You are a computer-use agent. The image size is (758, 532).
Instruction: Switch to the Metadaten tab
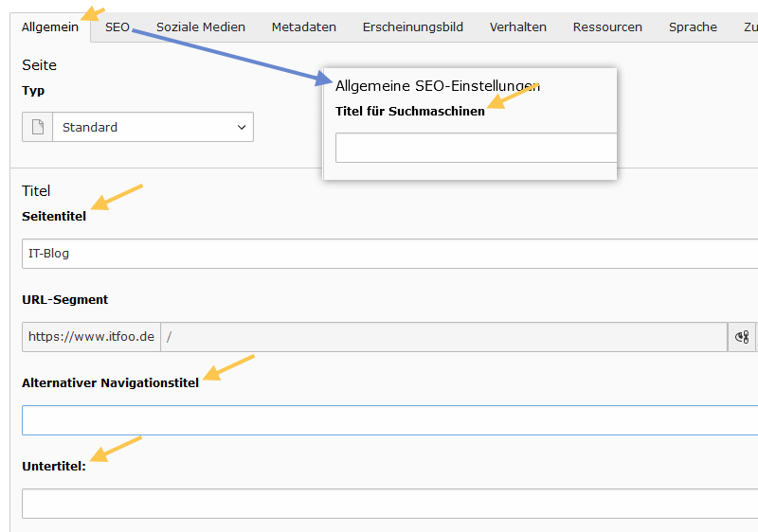(303, 27)
